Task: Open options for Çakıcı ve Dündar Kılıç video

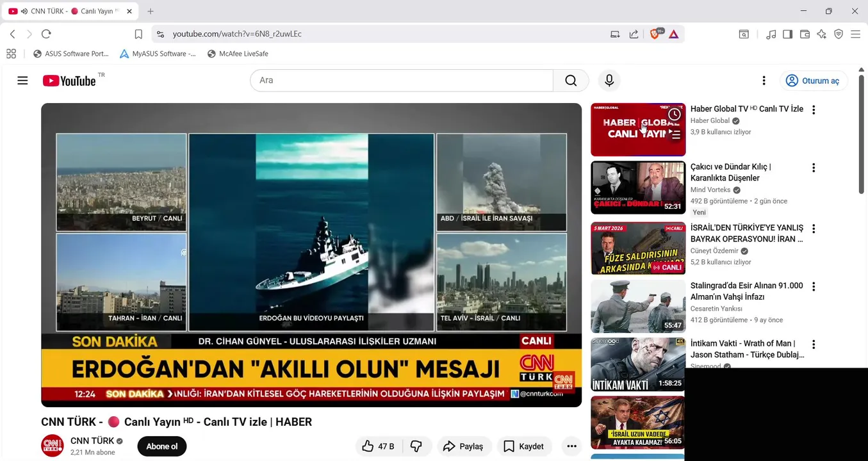Action: click(814, 168)
